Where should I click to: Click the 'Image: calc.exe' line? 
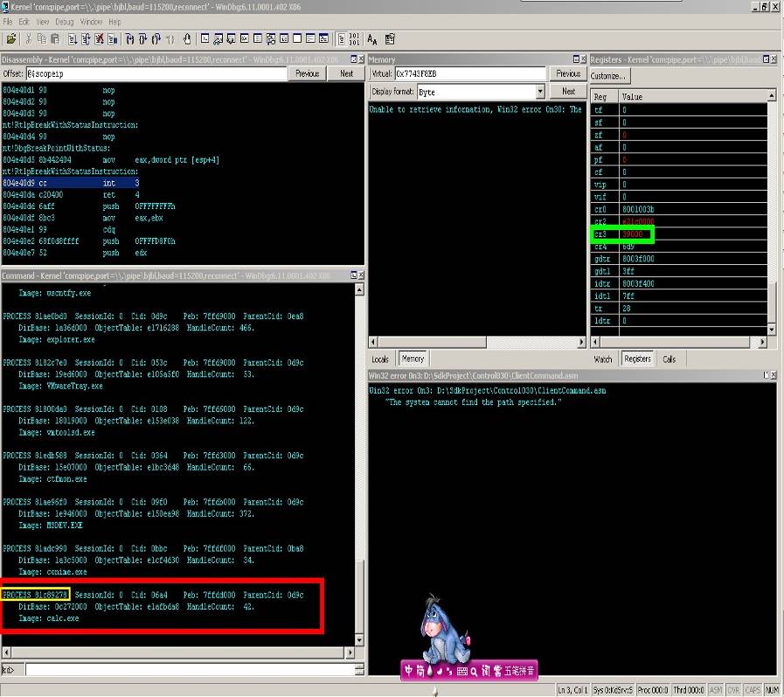(x=48, y=618)
